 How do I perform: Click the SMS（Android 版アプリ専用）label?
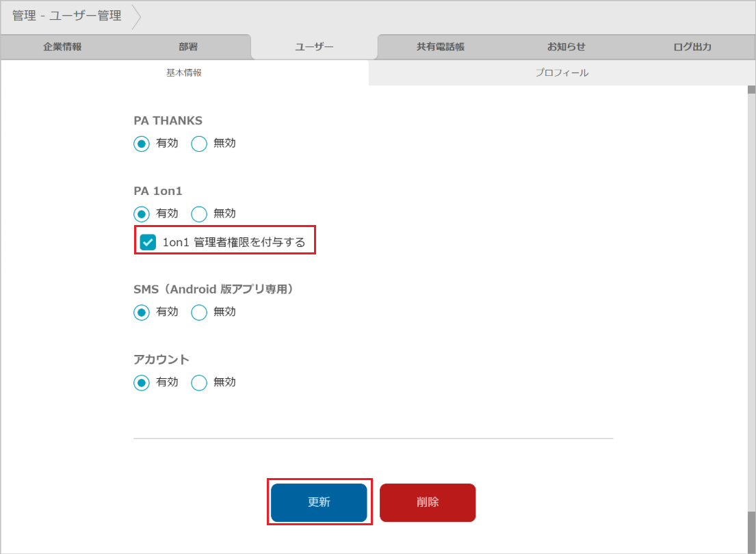tap(213, 289)
